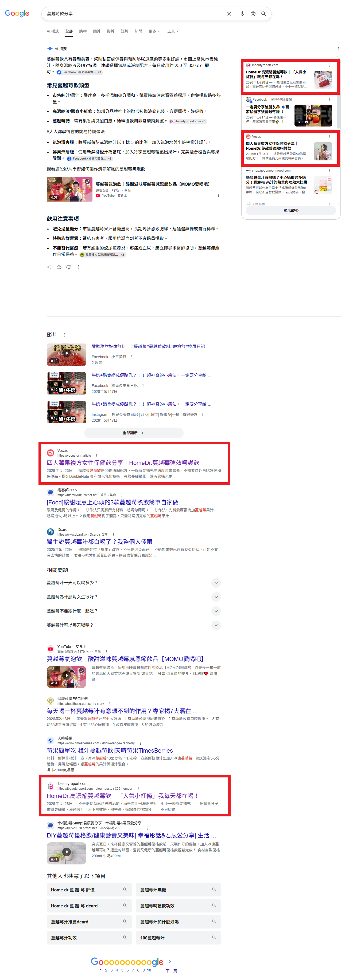Screen dimensions: 345x980
Task: Open the 更多 dropdown in the search tabs
Action: point(154,31)
